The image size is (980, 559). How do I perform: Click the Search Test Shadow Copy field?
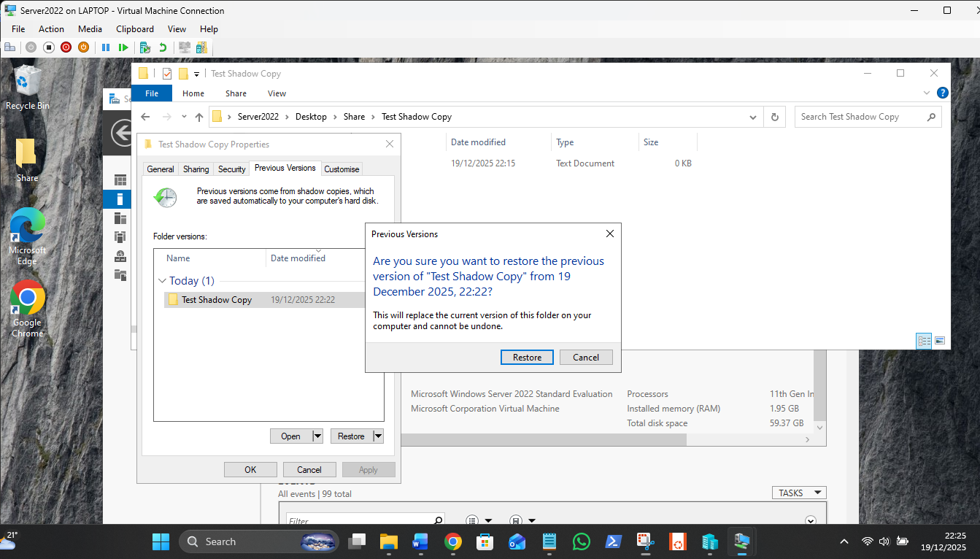click(x=860, y=117)
